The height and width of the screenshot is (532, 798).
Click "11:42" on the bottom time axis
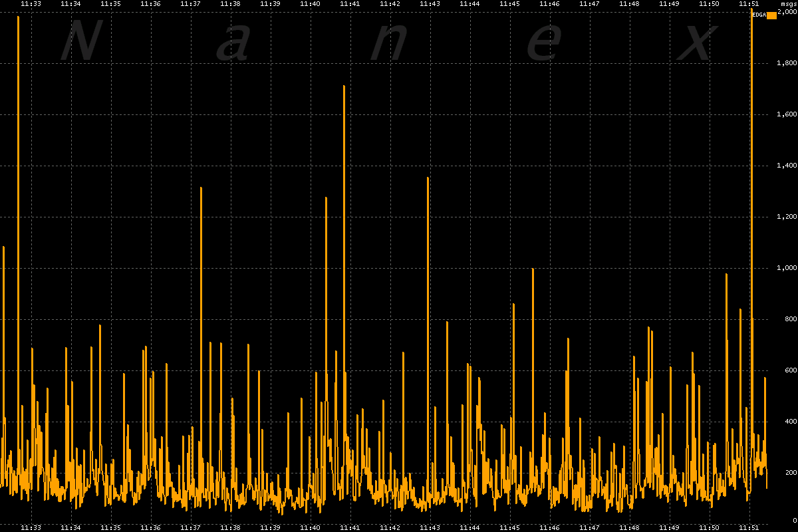tap(390, 527)
